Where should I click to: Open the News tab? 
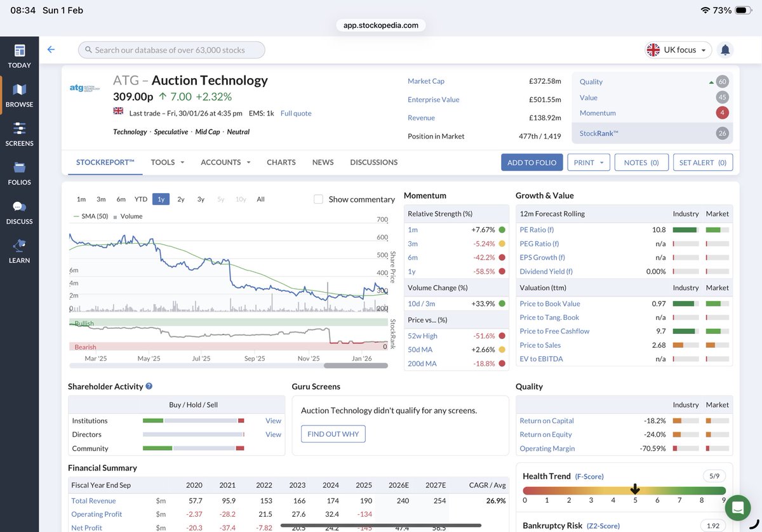tap(323, 162)
